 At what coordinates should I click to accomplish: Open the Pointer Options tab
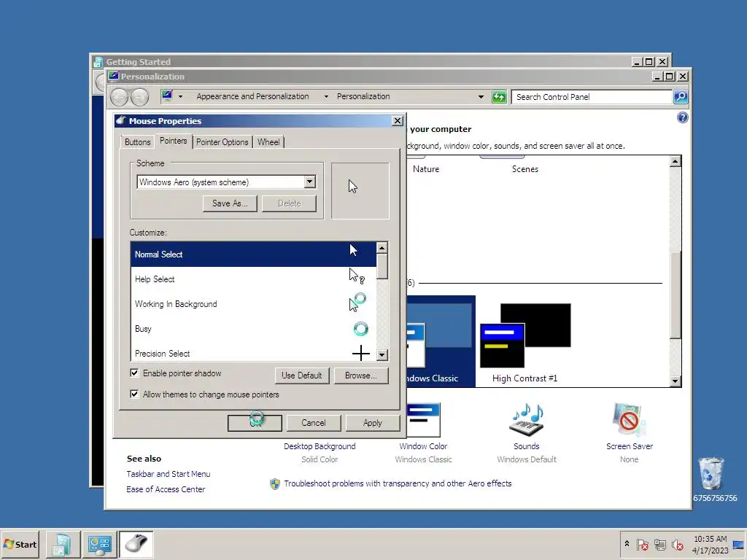pyautogui.click(x=222, y=142)
